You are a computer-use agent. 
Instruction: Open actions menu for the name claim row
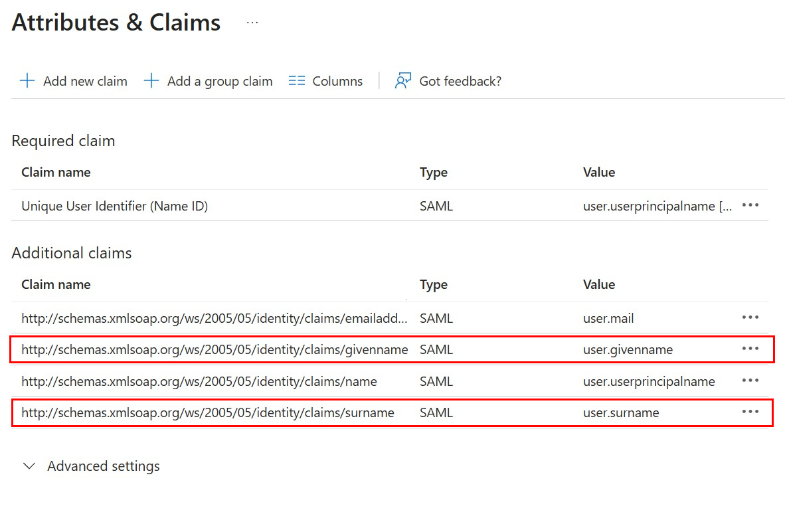coord(750,381)
